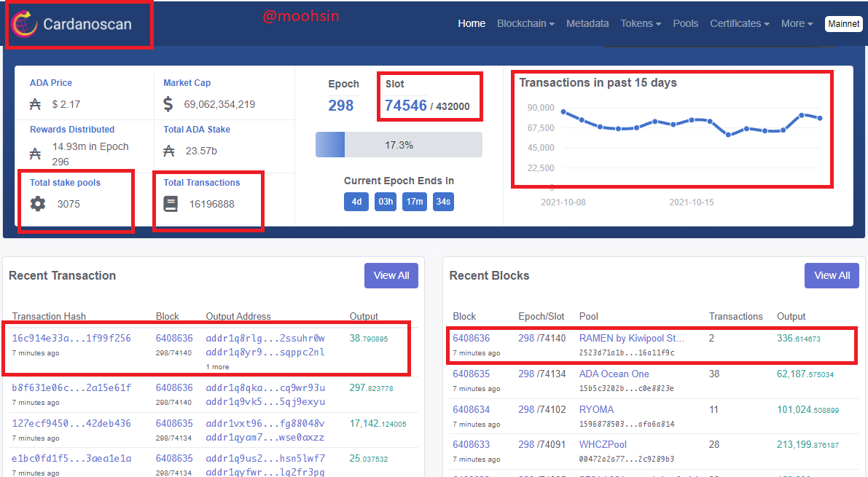Open the RAMEN by Kiwipool pool link
This screenshot has height=477, width=868.
[632, 338]
